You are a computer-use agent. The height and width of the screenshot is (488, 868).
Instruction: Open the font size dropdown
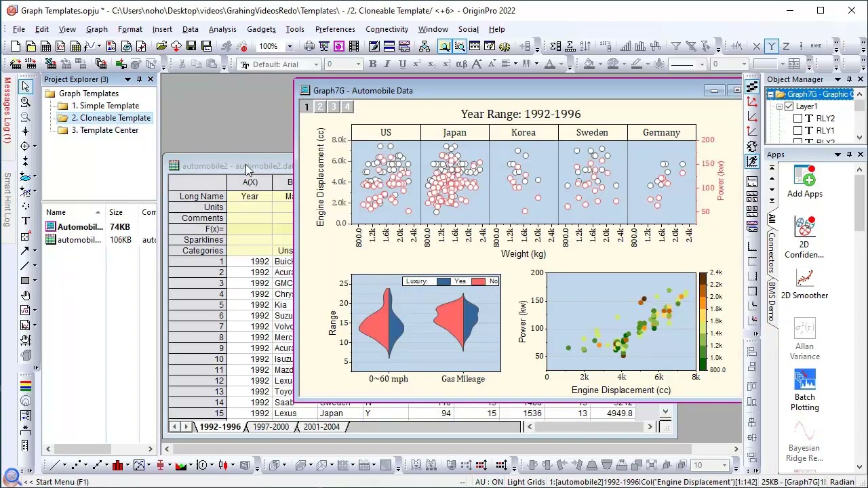tap(359, 64)
